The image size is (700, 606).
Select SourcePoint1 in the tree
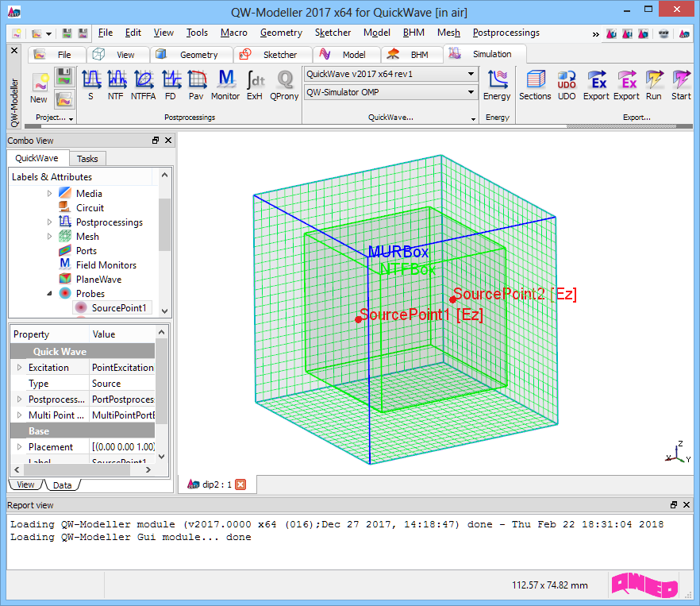tap(118, 308)
